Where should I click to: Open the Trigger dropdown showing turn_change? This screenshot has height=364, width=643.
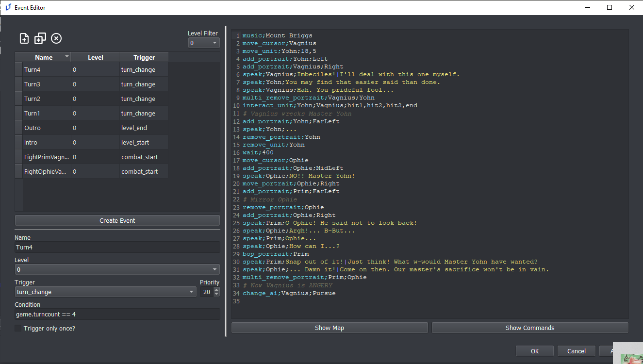tap(105, 292)
